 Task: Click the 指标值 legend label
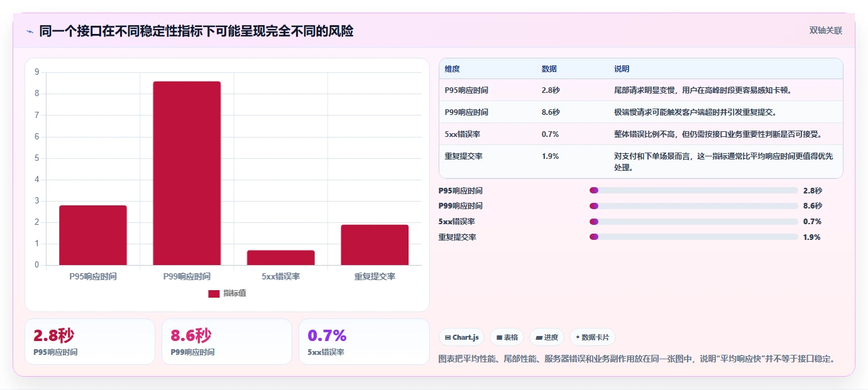click(234, 293)
